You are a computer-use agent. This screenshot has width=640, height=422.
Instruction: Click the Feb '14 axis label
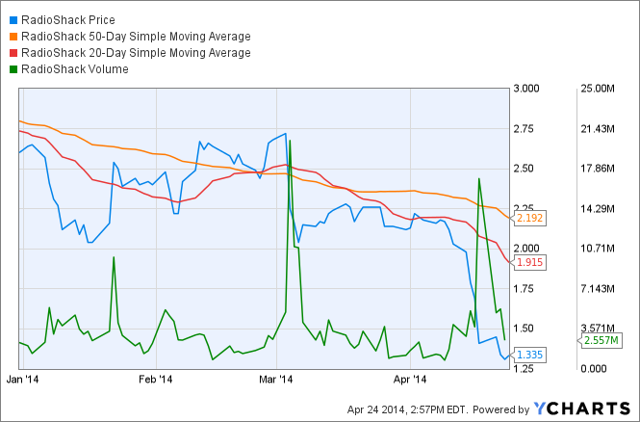click(x=156, y=379)
